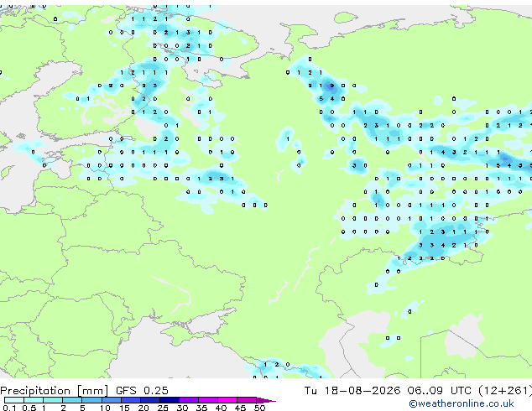Click the 15–20 mm legend swatch
The image size is (532, 411).
click(131, 400)
